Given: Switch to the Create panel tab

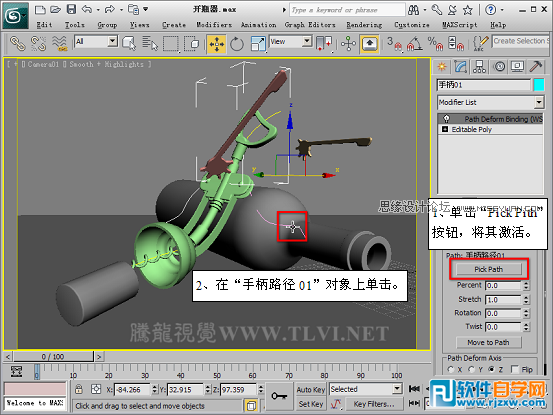Looking at the screenshot, I should [442, 66].
